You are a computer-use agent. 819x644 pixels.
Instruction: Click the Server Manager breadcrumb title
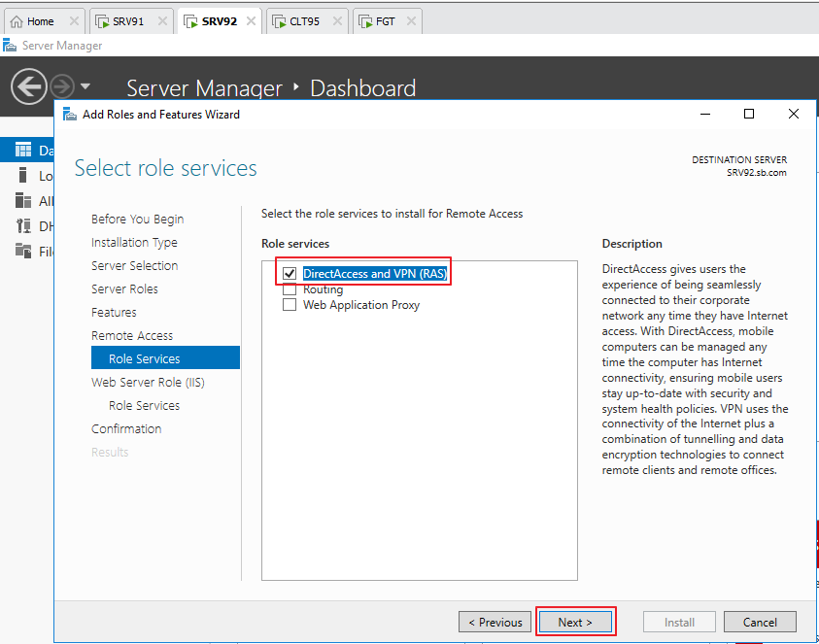[204, 87]
